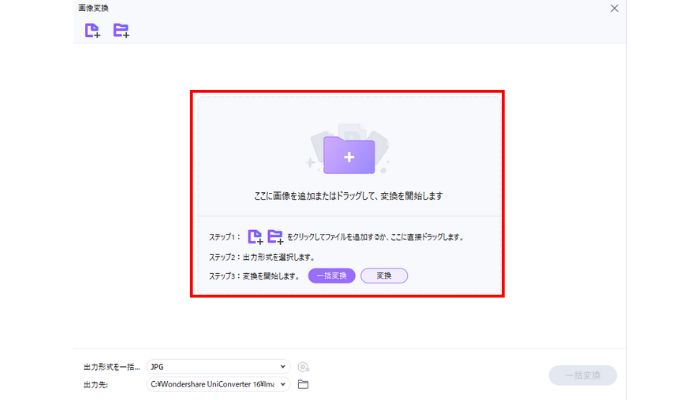Click the large purple folder plus icon
The image size is (700, 400).
pyautogui.click(x=349, y=155)
